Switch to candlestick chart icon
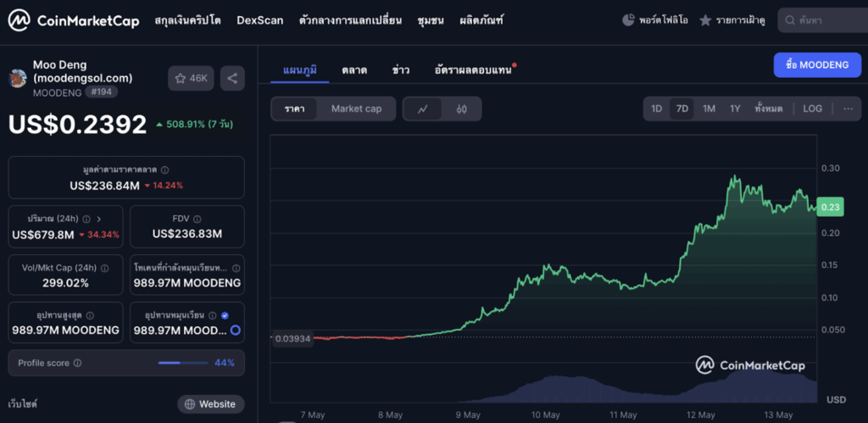 [462, 109]
